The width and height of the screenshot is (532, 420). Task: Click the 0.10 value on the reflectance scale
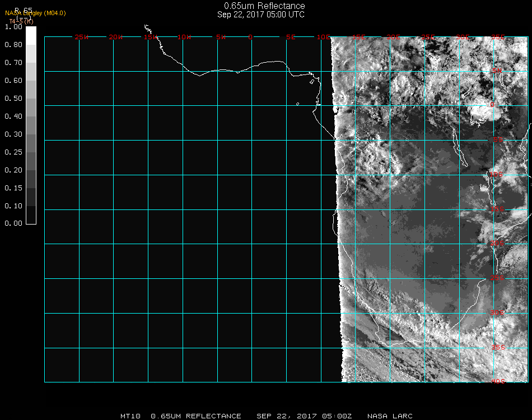click(13, 206)
